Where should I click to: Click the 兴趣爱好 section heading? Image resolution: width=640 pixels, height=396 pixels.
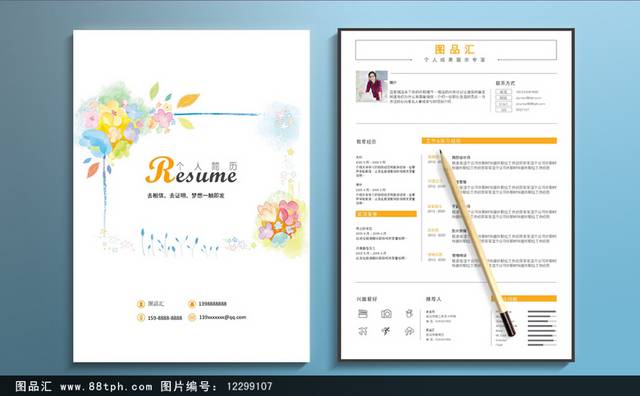pos(367,299)
